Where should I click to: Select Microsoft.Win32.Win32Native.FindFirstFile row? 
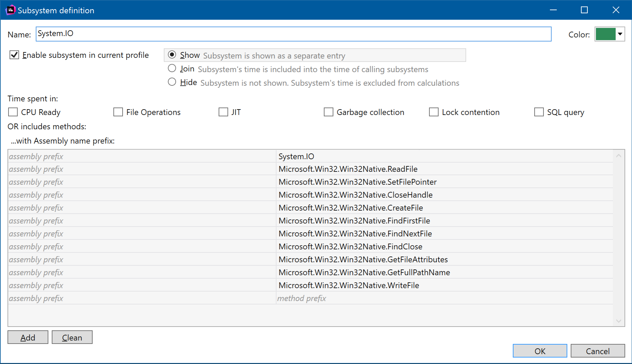[310, 221]
